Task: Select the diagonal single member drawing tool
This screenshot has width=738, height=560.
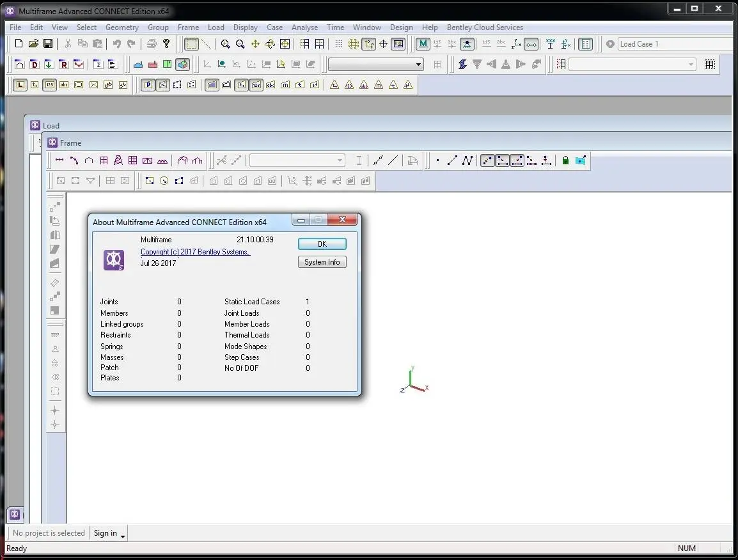Action: [x=452, y=160]
